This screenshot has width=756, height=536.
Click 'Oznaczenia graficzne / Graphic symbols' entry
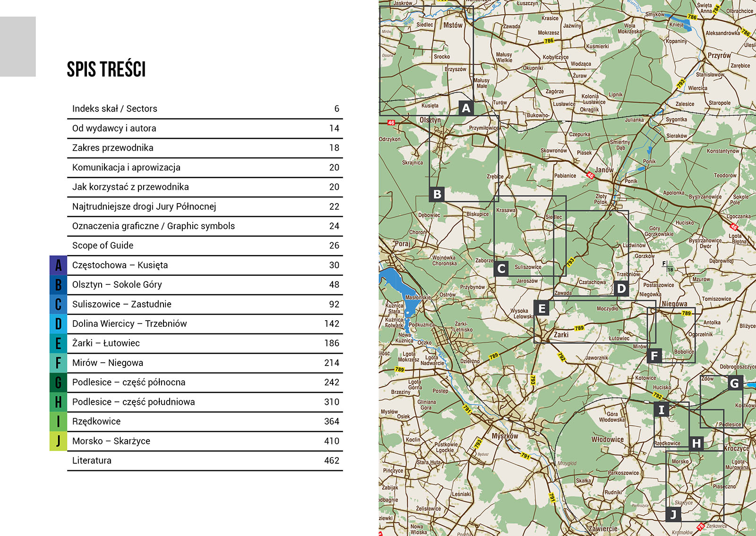coord(205,226)
